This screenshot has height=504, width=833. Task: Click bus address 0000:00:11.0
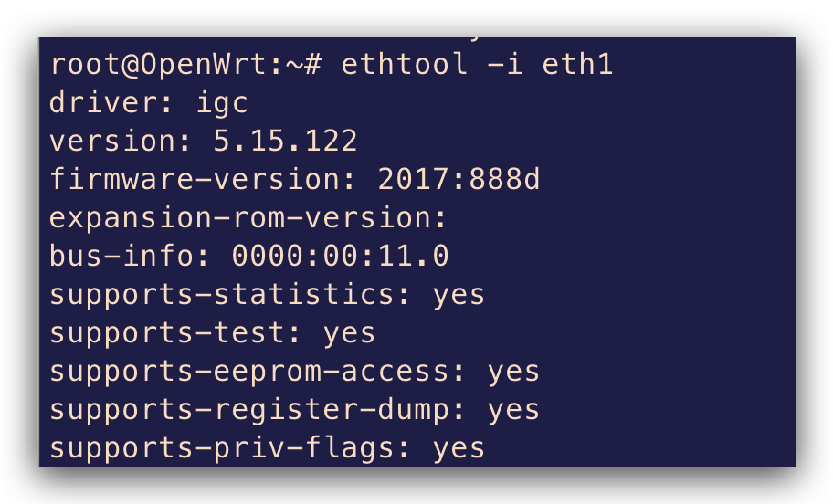click(x=341, y=256)
